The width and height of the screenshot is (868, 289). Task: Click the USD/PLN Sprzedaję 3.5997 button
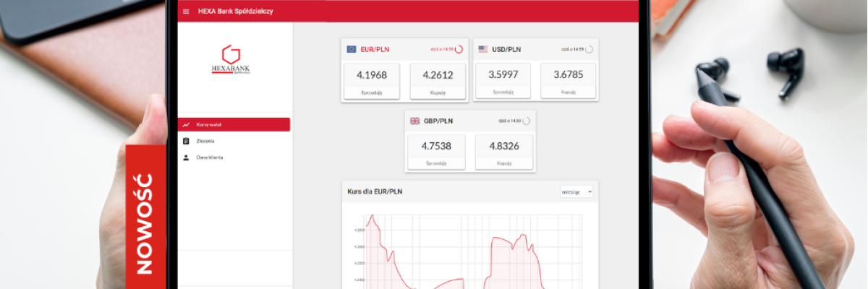pos(503,80)
